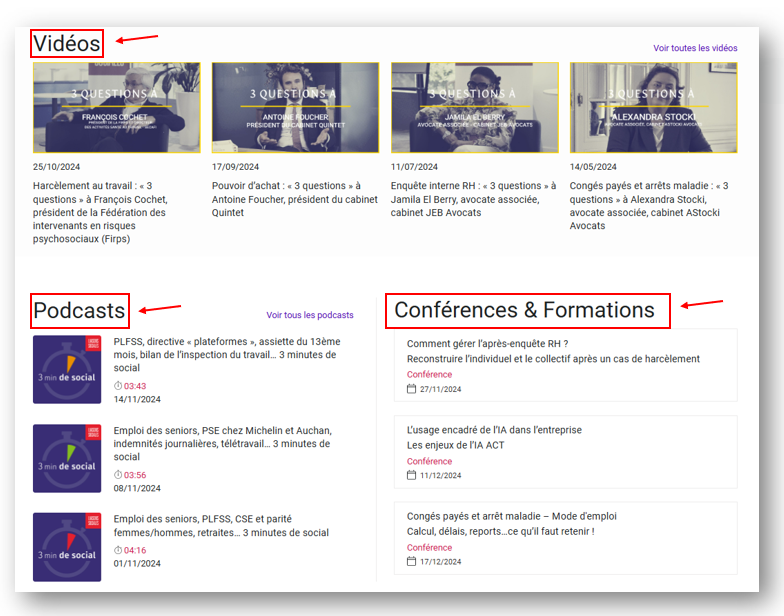The image size is (784, 616).
Task: Open 'L'usage encadré de l'IA' conference
Action: 494,430
